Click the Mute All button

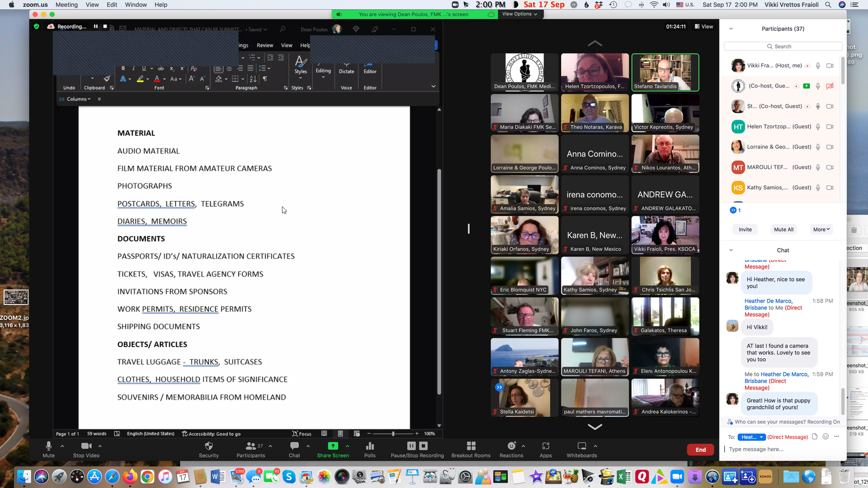coord(783,230)
